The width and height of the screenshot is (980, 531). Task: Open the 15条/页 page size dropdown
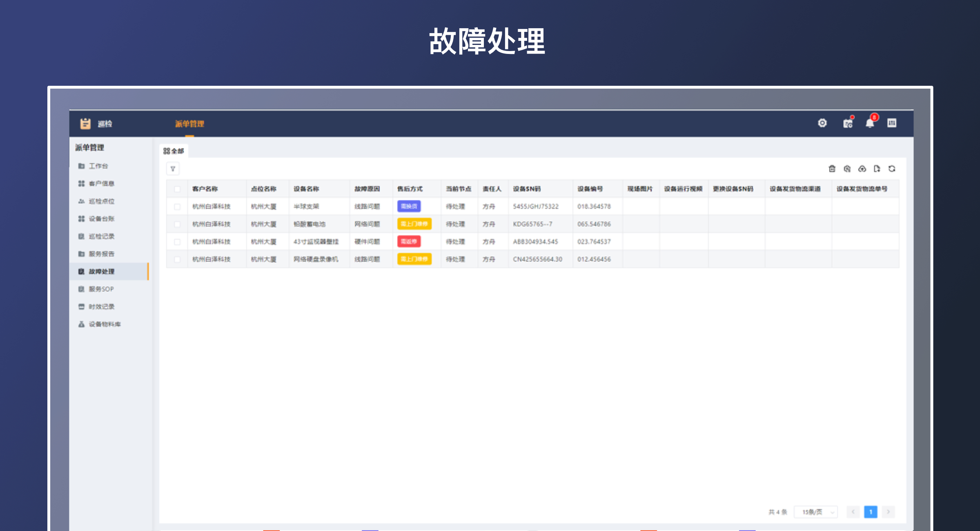(x=815, y=512)
